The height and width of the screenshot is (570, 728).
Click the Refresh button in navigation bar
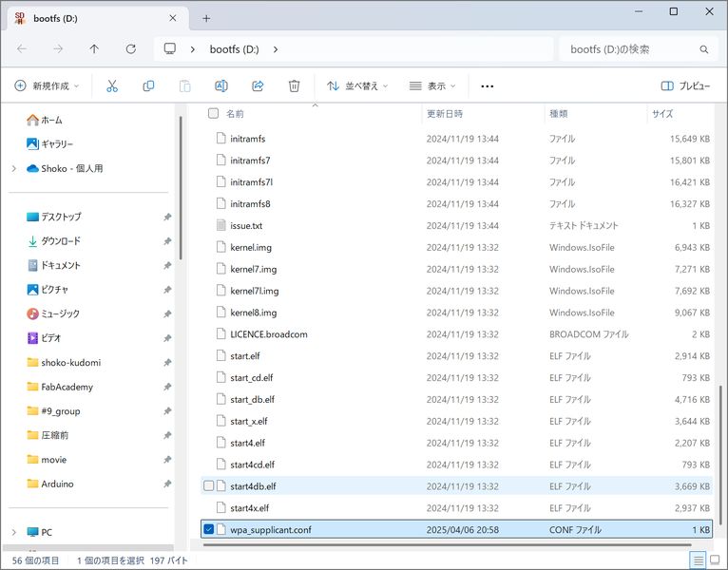[131, 48]
